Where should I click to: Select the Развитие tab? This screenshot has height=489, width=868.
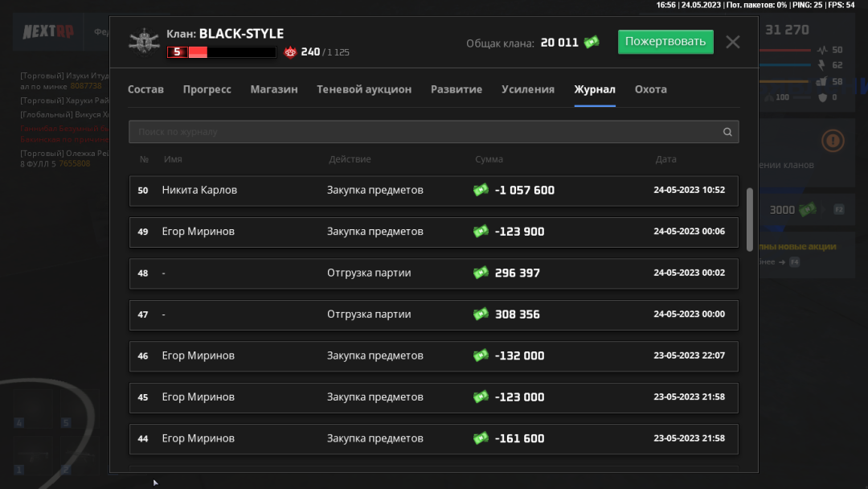457,89
